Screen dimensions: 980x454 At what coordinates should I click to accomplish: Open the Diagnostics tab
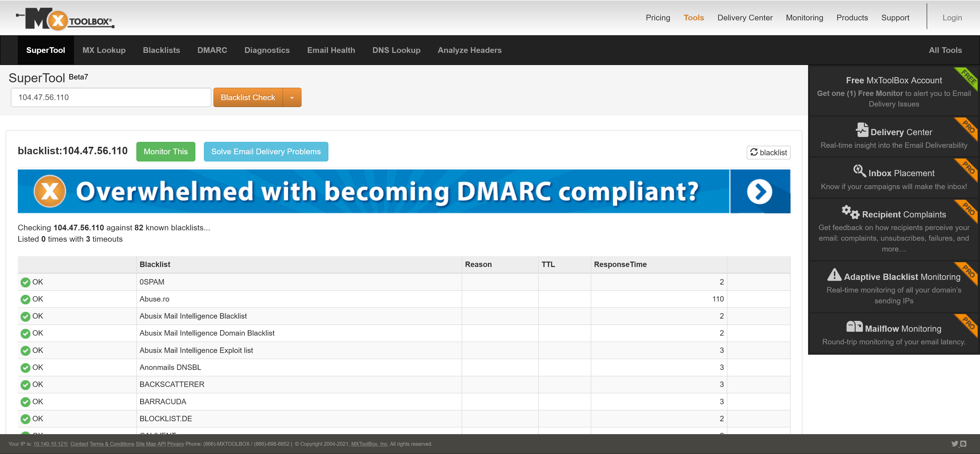(x=267, y=50)
